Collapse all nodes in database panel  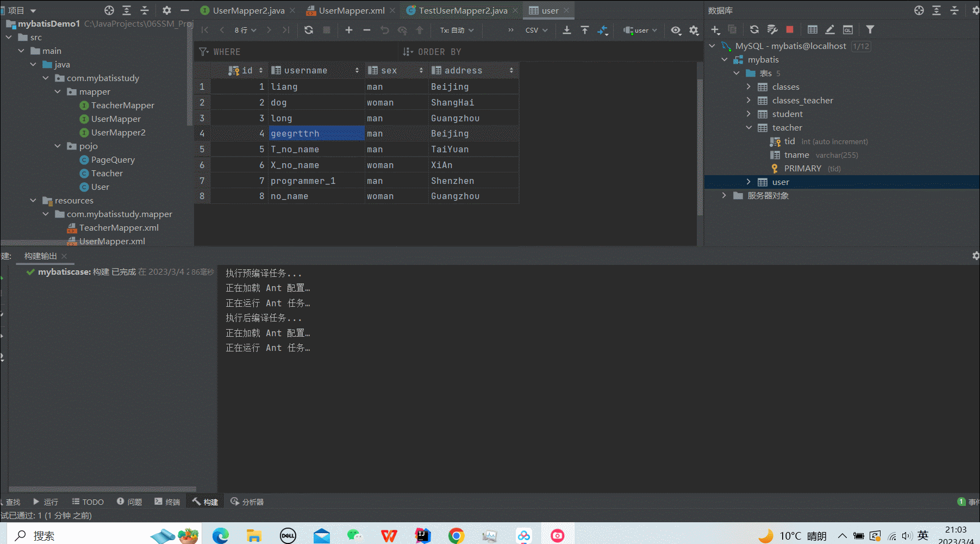tap(954, 10)
